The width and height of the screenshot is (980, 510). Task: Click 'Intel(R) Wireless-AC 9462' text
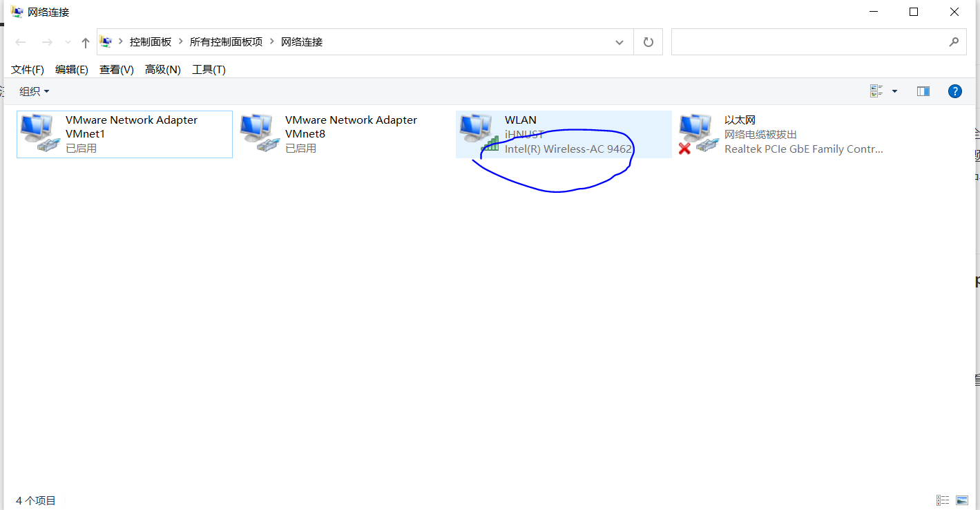click(x=568, y=149)
